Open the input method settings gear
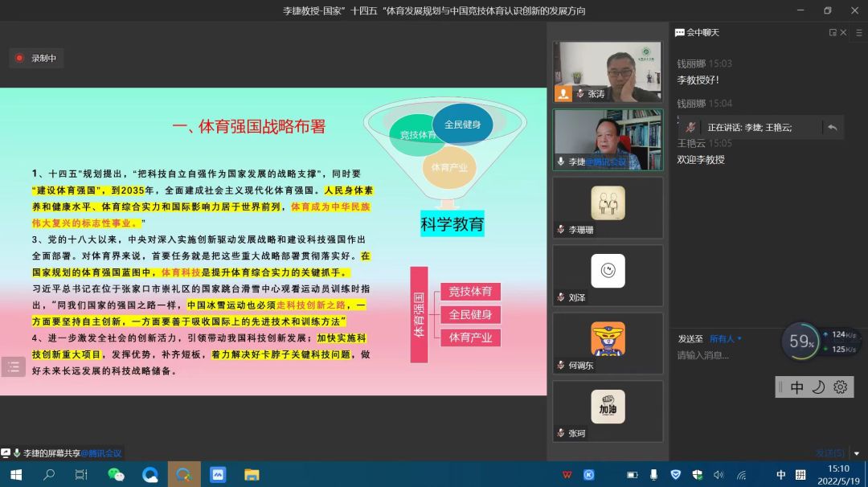The width and height of the screenshot is (868, 487). click(x=840, y=387)
